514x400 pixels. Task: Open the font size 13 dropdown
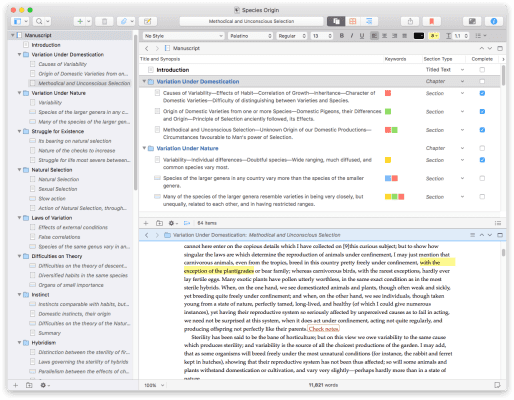click(x=322, y=36)
